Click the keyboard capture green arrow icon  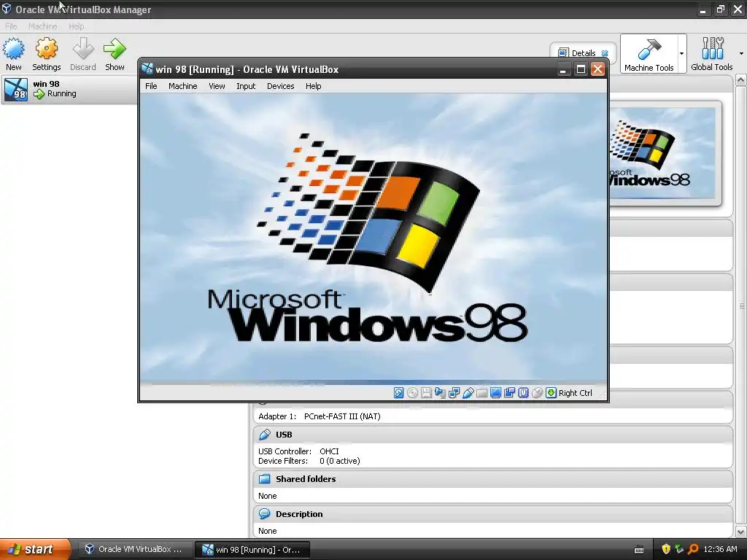(x=551, y=392)
